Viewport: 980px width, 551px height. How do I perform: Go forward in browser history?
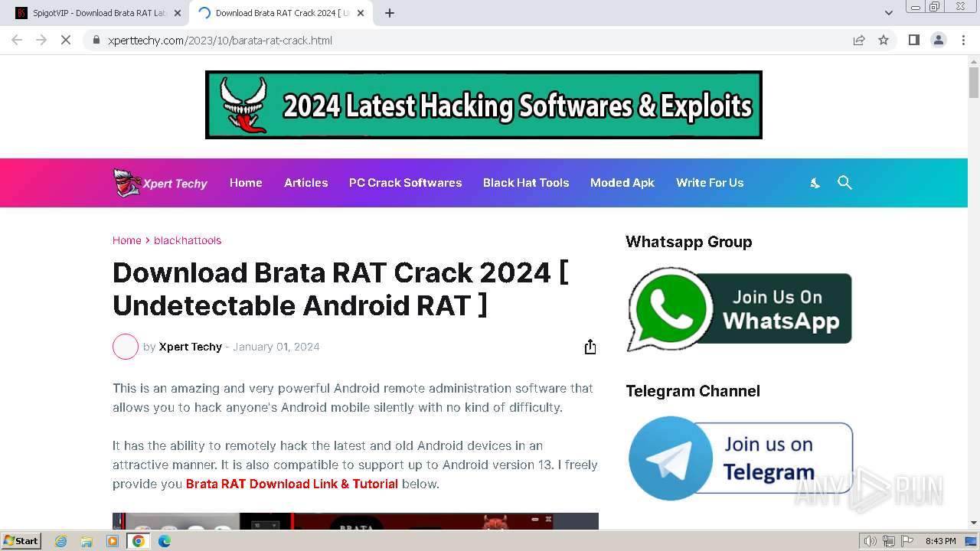[41, 40]
